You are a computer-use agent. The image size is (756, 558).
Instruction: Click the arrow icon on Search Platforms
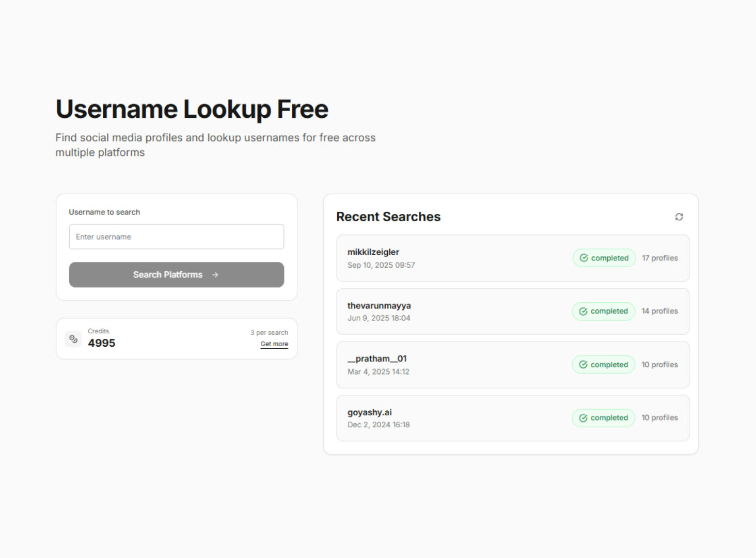215,275
